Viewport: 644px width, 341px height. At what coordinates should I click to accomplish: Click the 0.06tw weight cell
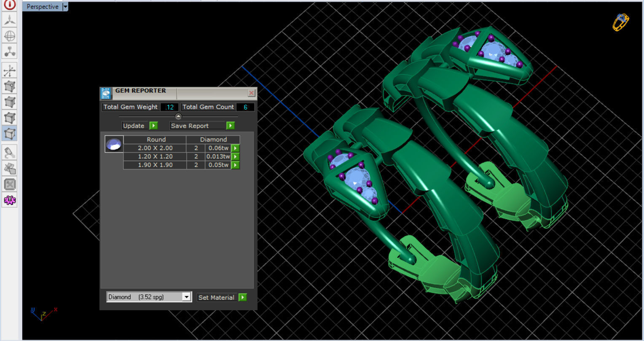(x=218, y=148)
